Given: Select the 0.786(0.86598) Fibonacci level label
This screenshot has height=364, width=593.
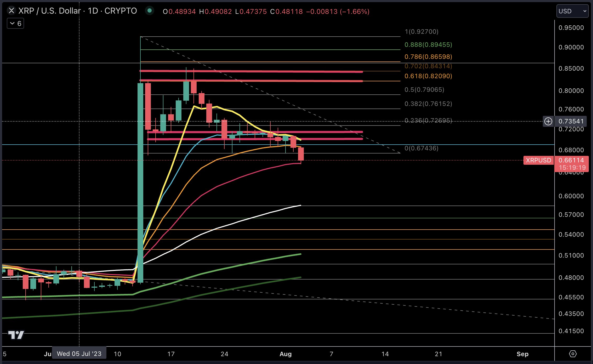Looking at the screenshot, I should click(428, 57).
